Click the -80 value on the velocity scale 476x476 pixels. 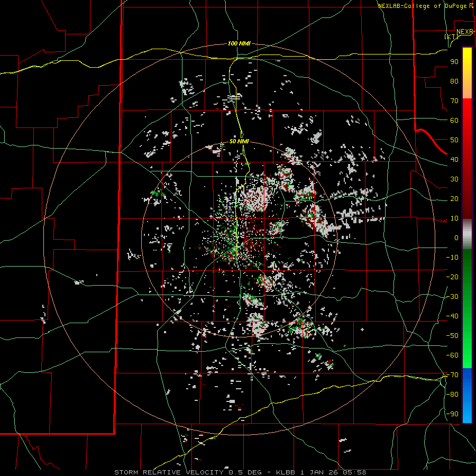pos(452,395)
